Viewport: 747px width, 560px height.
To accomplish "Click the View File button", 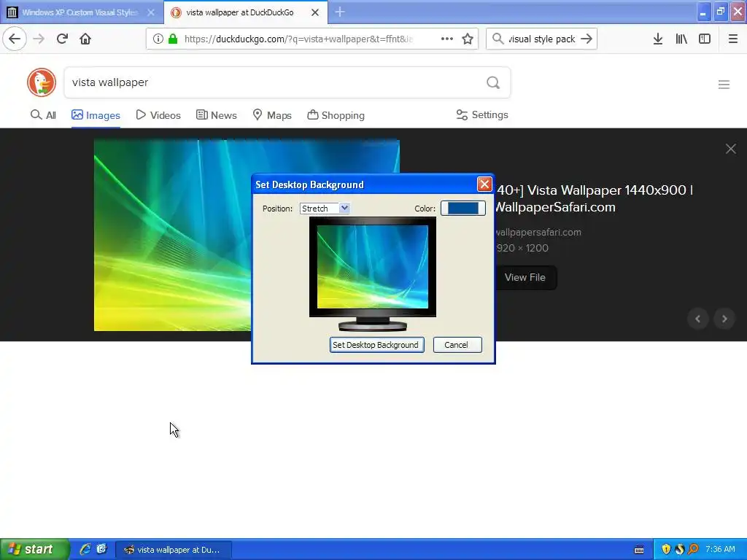I will 525,278.
